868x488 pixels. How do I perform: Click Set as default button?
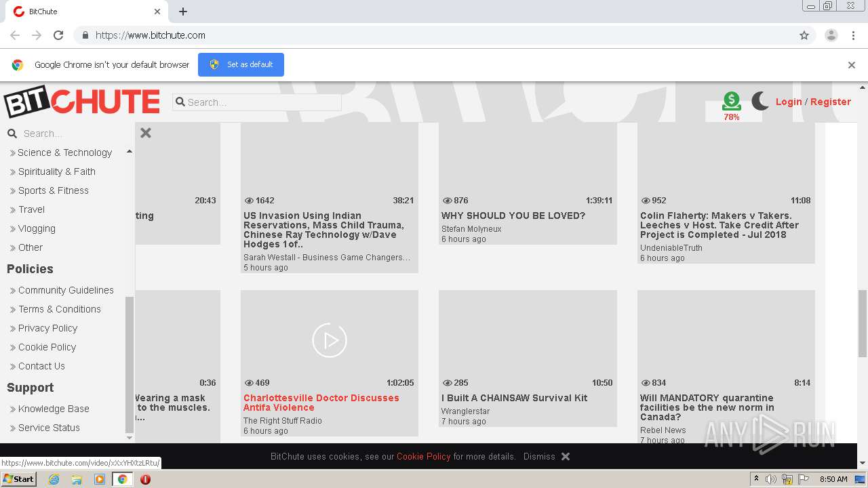[241, 64]
